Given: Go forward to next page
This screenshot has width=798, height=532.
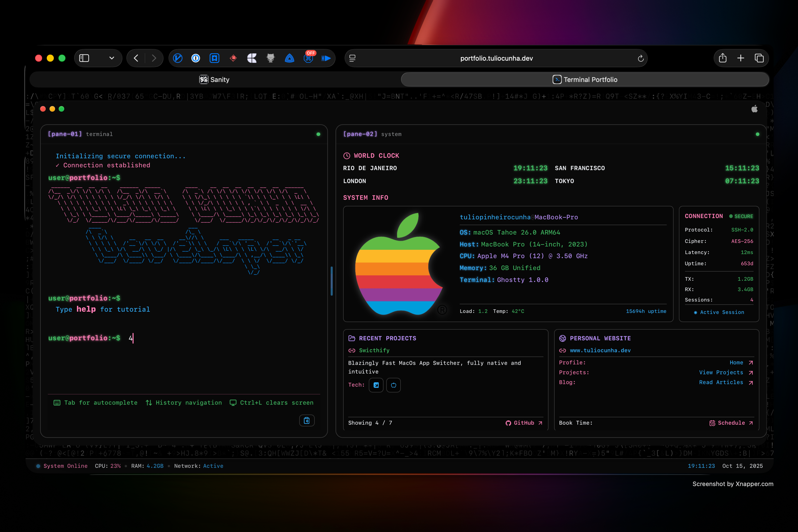Looking at the screenshot, I should (x=154, y=58).
